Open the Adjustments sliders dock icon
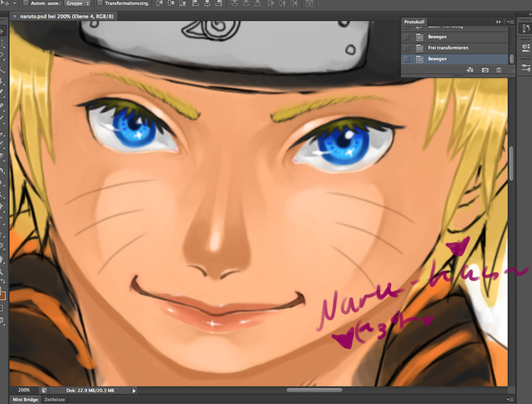 [x=525, y=67]
